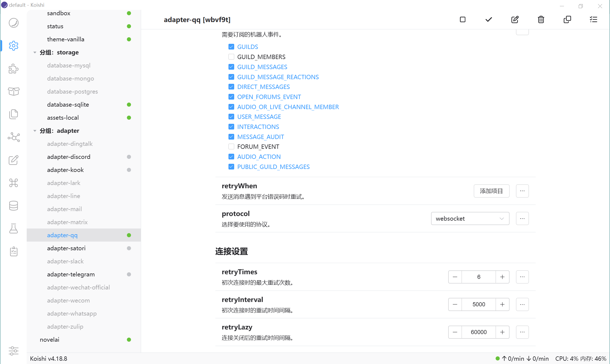Increase retryLazy with plus button
The width and height of the screenshot is (610, 364).
click(502, 332)
